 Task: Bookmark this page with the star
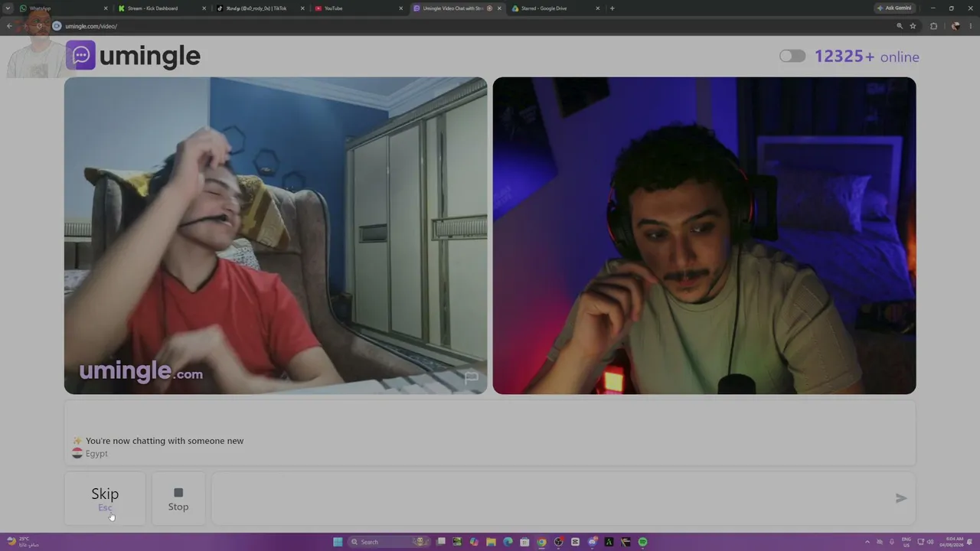click(x=913, y=26)
